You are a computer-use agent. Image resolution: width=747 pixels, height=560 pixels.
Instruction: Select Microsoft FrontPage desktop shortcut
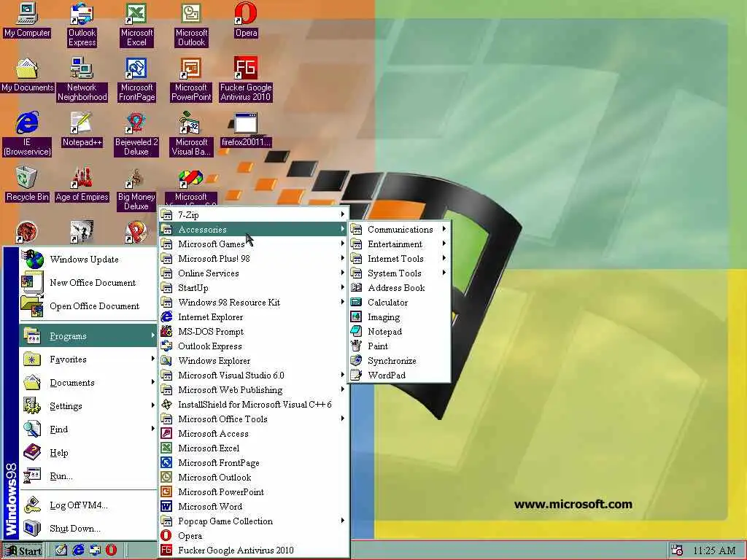coord(136,79)
